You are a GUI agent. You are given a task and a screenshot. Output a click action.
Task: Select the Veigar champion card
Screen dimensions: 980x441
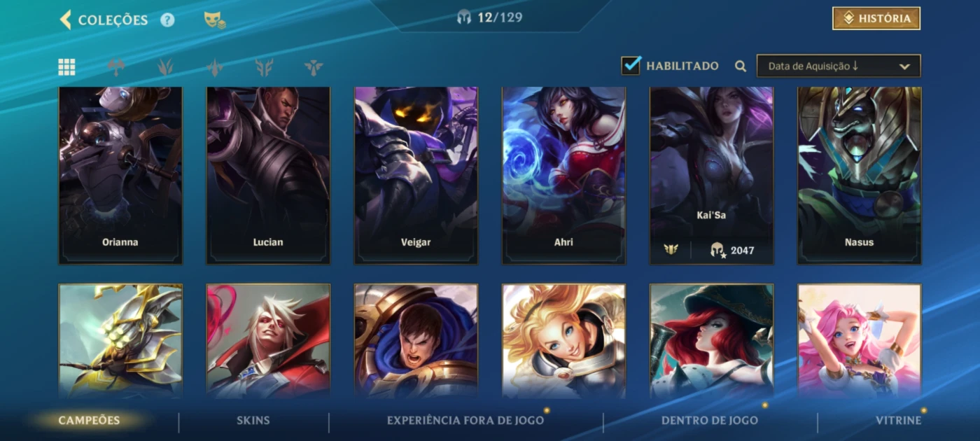416,175
